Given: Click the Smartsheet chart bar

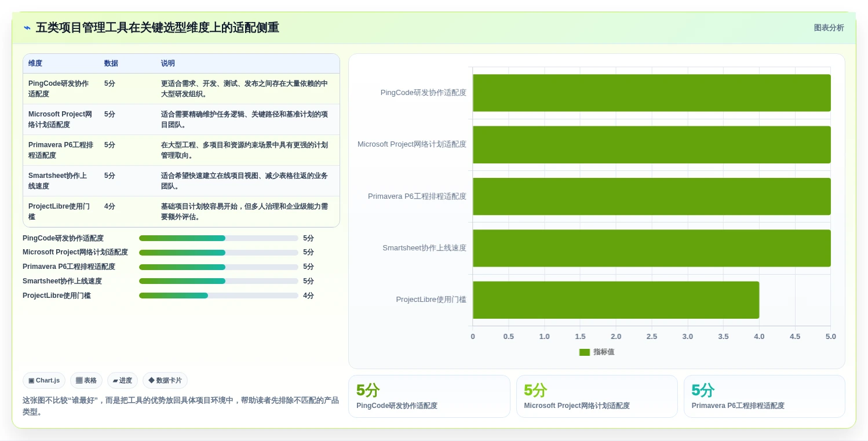Looking at the screenshot, I should click(652, 248).
